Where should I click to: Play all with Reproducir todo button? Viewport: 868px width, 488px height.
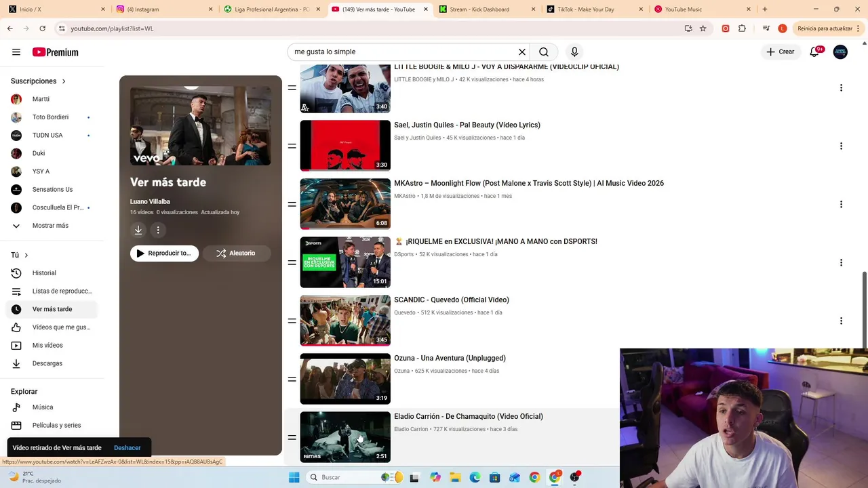pyautogui.click(x=164, y=253)
